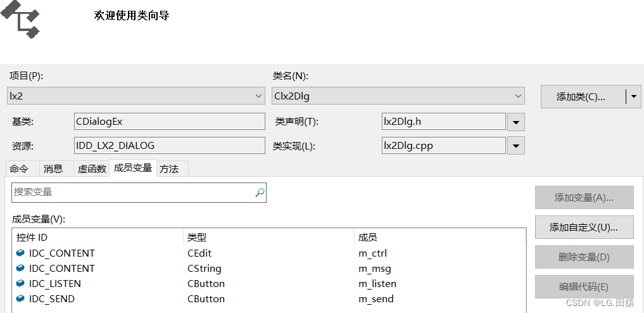Click the Class Wizard logo icon

pyautogui.click(x=20, y=19)
